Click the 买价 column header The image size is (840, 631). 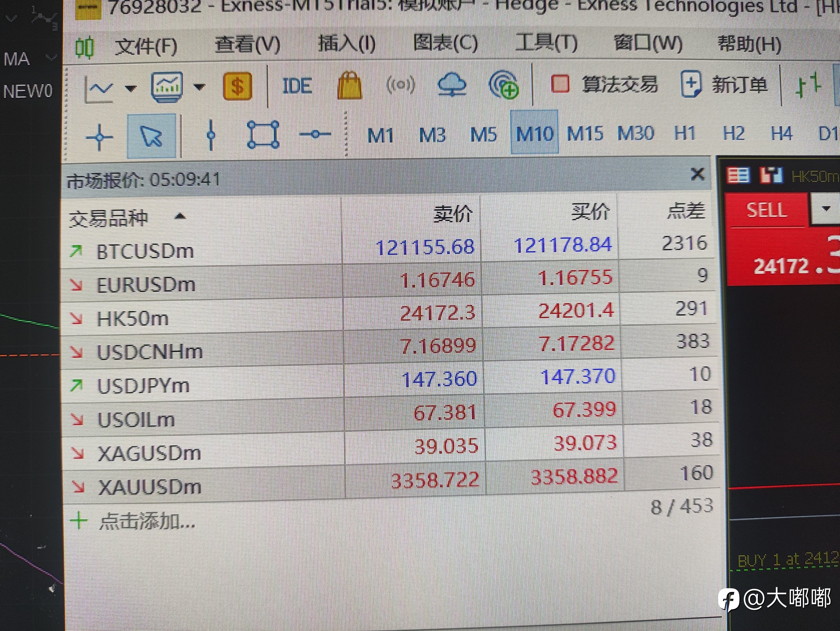pyautogui.click(x=591, y=212)
